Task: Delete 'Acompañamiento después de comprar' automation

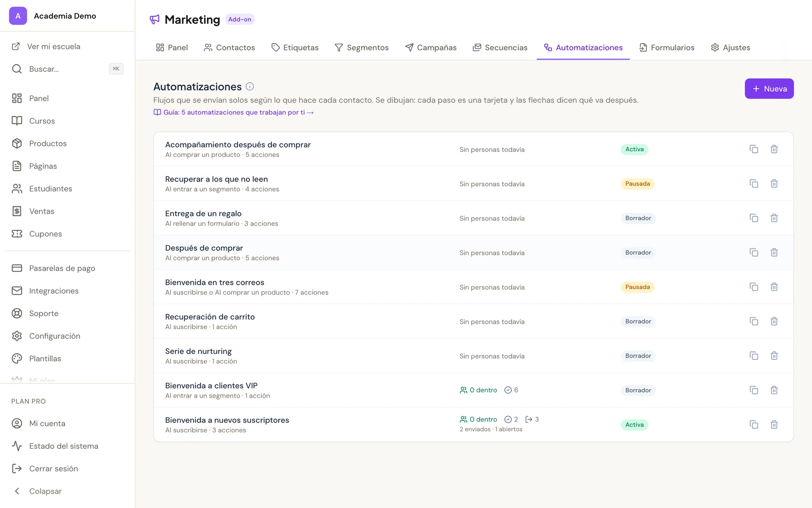Action: (x=774, y=149)
